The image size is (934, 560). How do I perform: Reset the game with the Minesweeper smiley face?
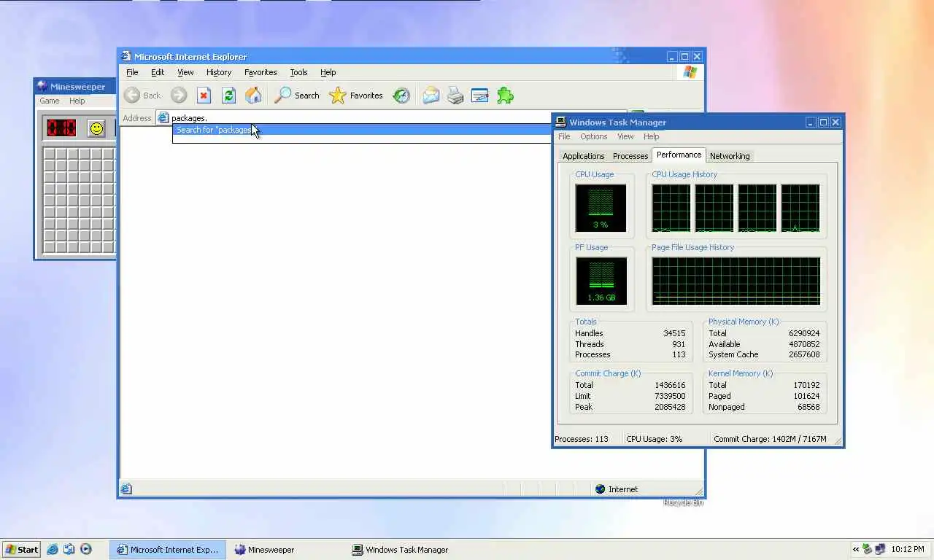point(96,128)
